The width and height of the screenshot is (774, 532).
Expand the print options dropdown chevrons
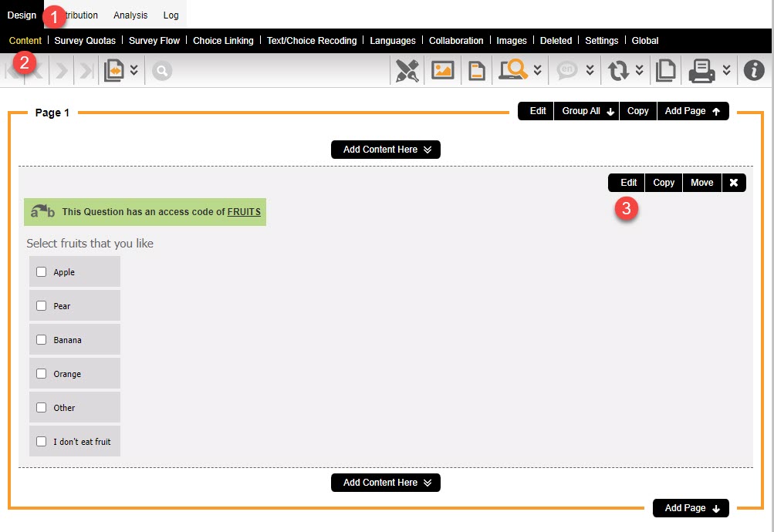click(727, 70)
